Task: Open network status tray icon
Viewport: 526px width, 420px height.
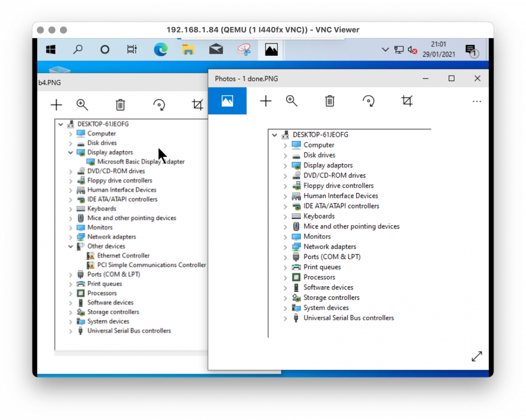Action: click(x=399, y=49)
